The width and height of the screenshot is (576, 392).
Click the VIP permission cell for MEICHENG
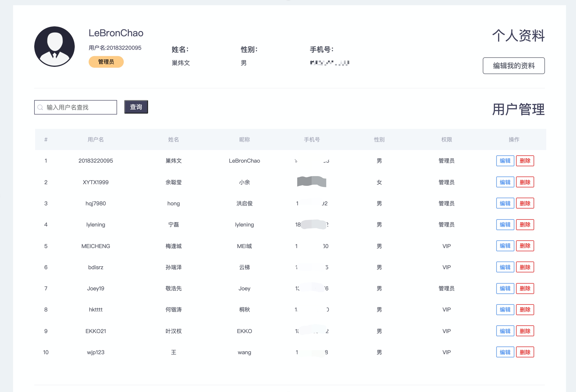tap(447, 246)
